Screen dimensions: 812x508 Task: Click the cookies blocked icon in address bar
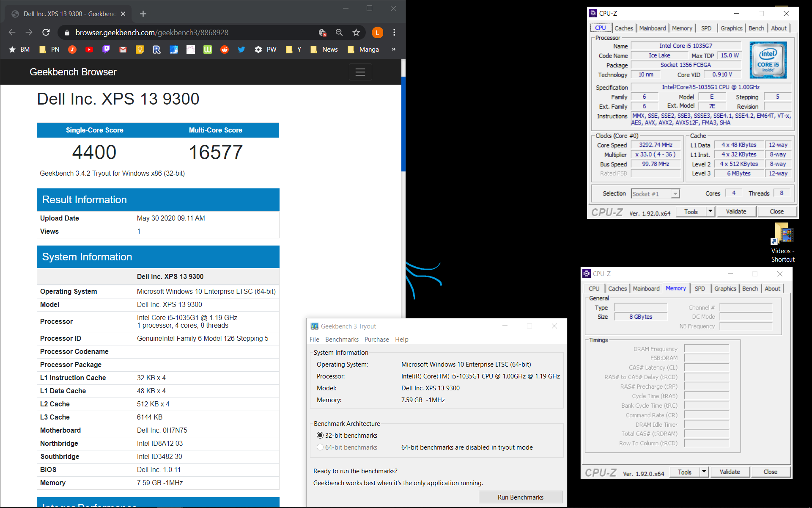(x=322, y=32)
